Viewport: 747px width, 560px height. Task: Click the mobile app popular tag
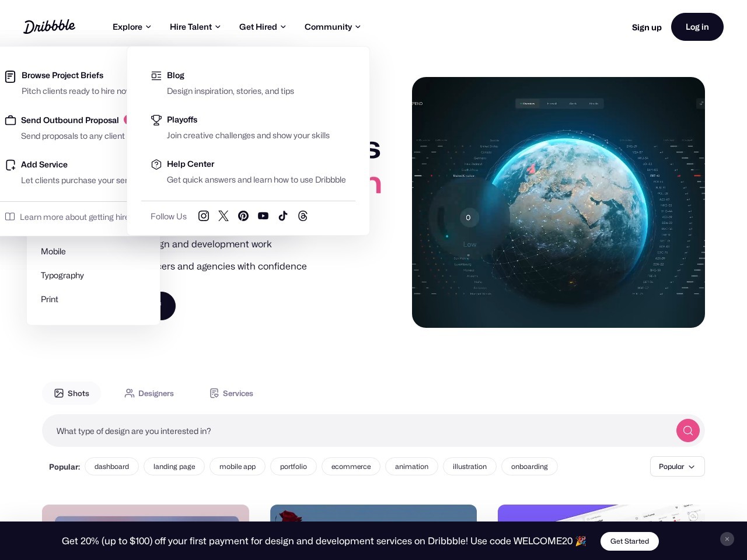pos(238,467)
